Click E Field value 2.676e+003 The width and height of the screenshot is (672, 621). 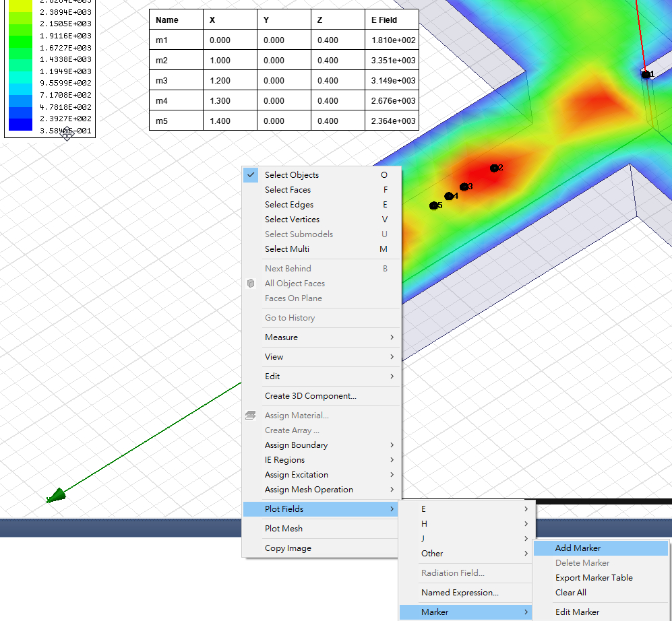pos(392,100)
